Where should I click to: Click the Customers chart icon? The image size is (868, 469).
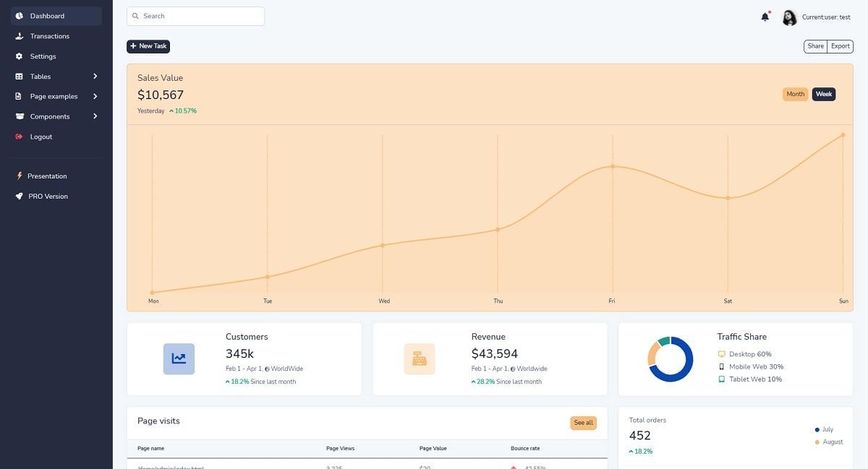point(179,357)
